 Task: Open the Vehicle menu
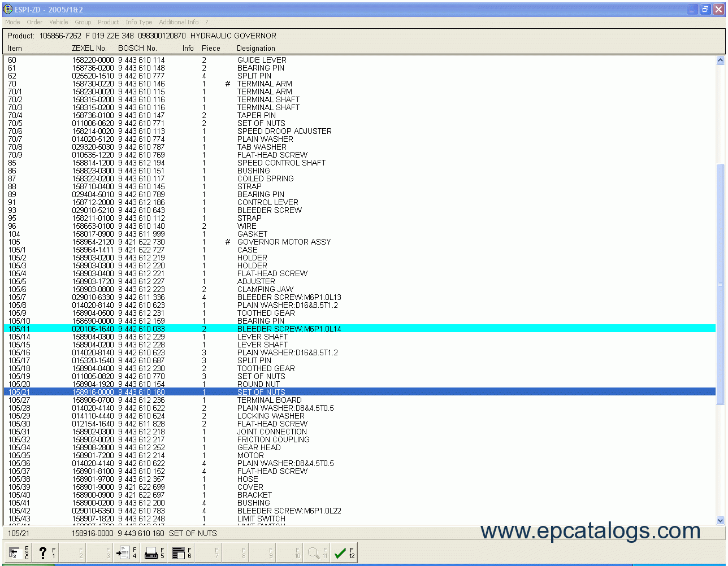(x=58, y=22)
